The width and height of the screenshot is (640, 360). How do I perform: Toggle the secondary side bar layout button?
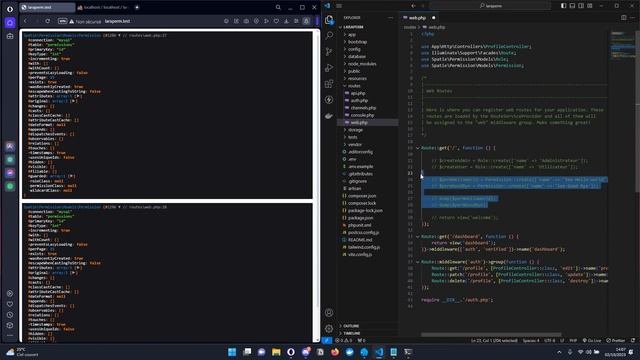[x=581, y=6]
